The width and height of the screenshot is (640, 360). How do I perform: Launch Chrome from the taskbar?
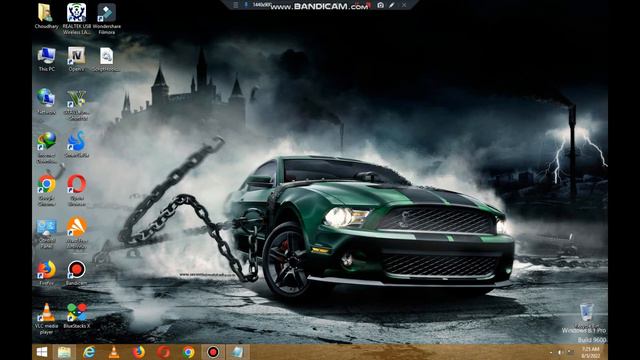point(189,352)
